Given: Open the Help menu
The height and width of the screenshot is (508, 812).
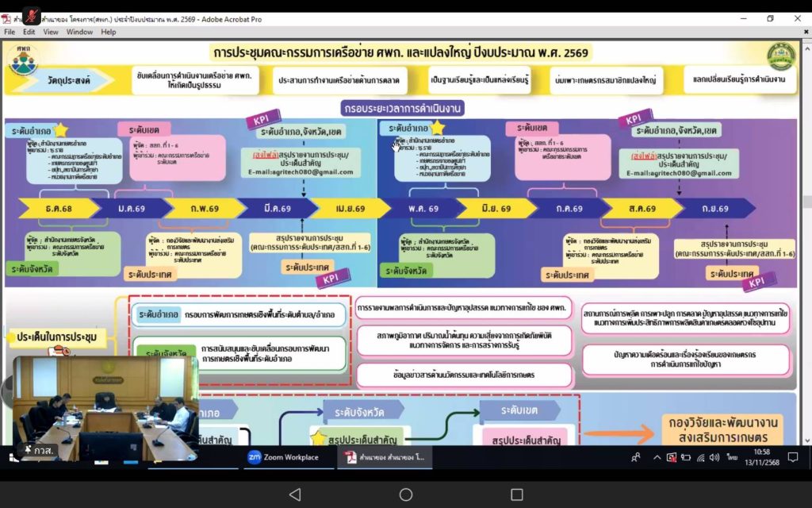Looking at the screenshot, I should (x=109, y=32).
